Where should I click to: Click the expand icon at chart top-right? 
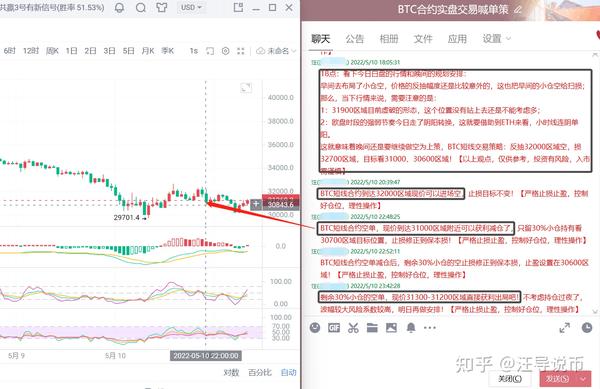(246, 88)
